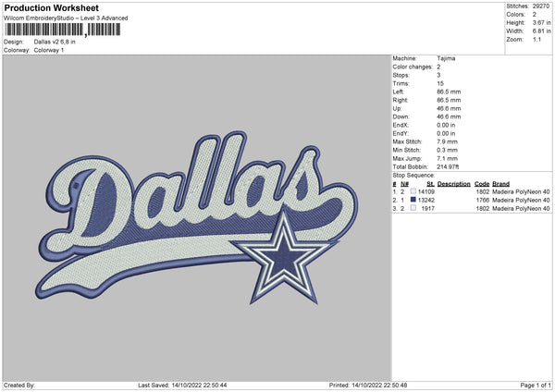This screenshot has width=555, height=392.
Task: Click the Created By label in the footer
Action: pyautogui.click(x=19, y=386)
